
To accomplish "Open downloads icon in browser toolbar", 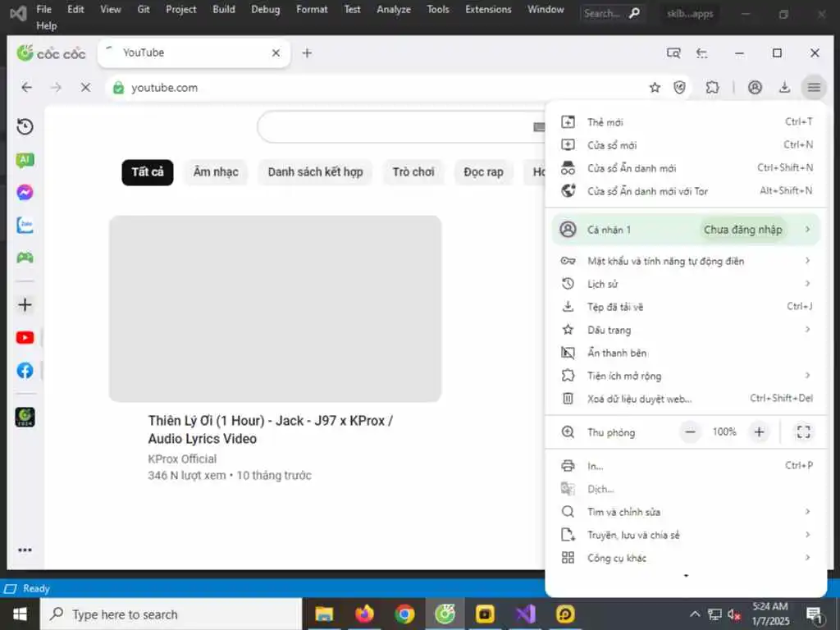I will click(x=784, y=87).
